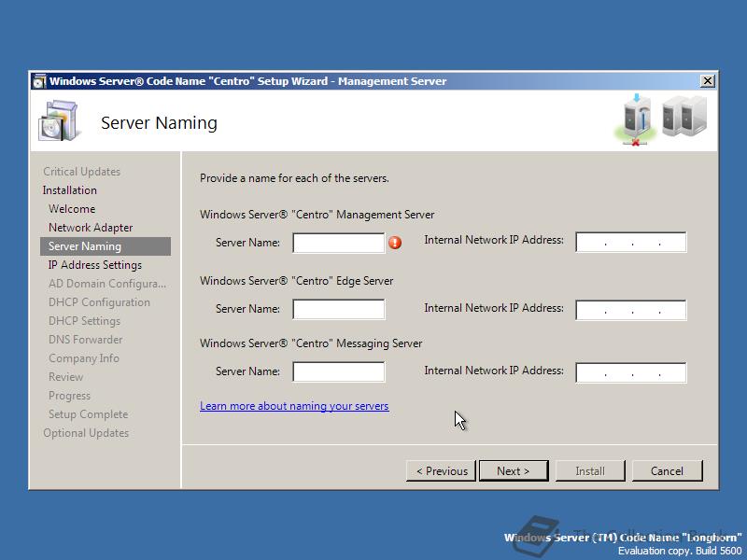The height and width of the screenshot is (560, 747).
Task: Proceed with the Next button
Action: (514, 471)
